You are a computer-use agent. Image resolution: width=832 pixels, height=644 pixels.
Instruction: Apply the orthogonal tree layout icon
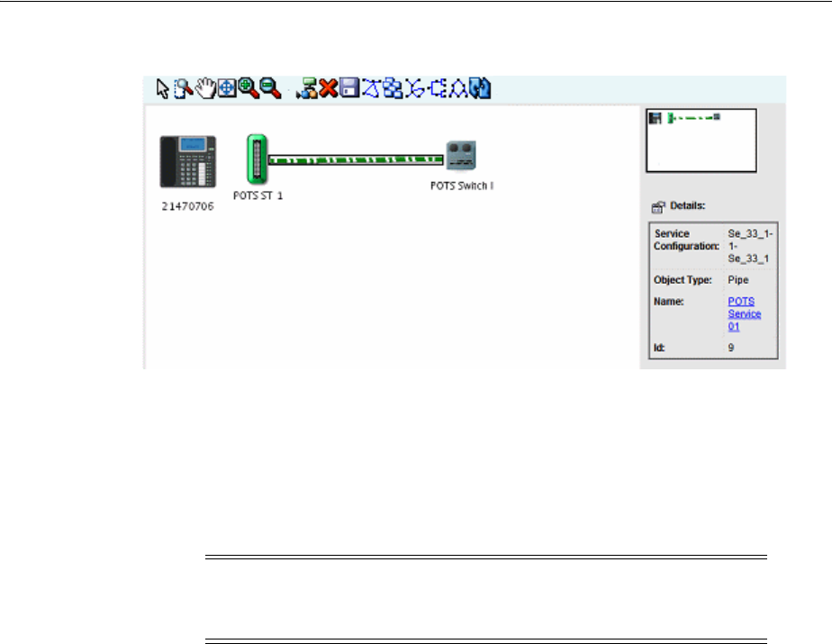point(439,88)
